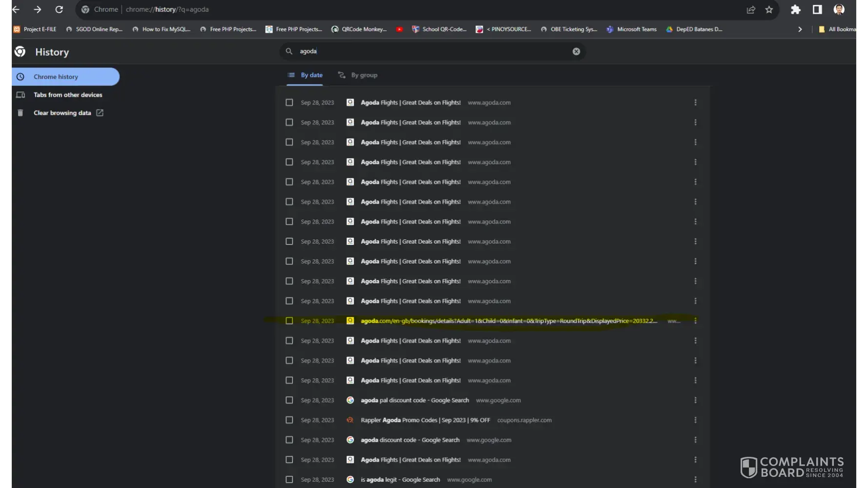The image size is (868, 488).
Task: Show more bookmarks with the chevron arrow
Action: (x=800, y=29)
